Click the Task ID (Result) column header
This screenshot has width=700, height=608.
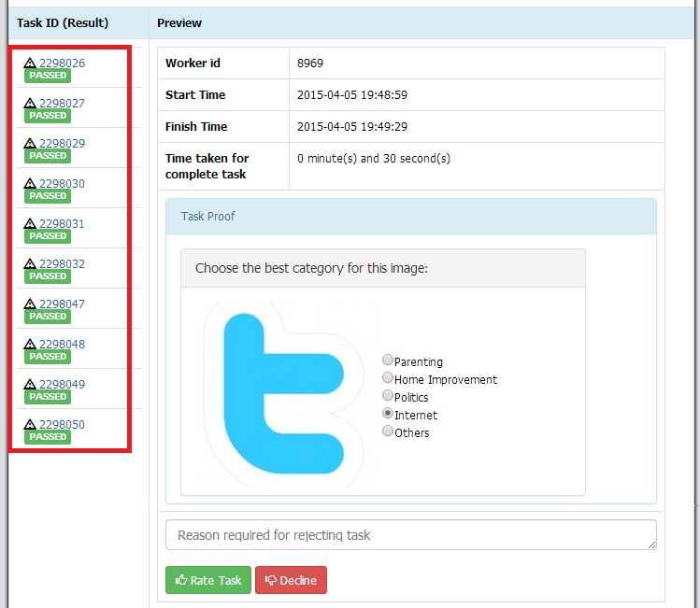(x=63, y=22)
